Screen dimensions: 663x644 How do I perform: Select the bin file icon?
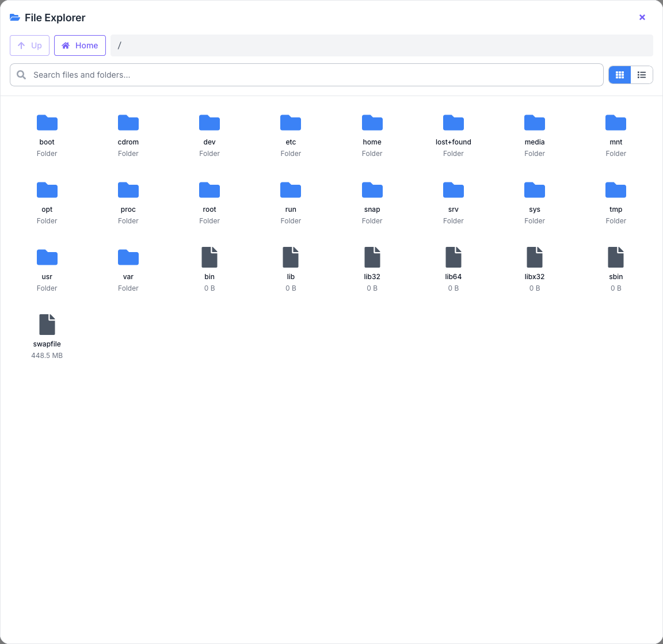[209, 257]
